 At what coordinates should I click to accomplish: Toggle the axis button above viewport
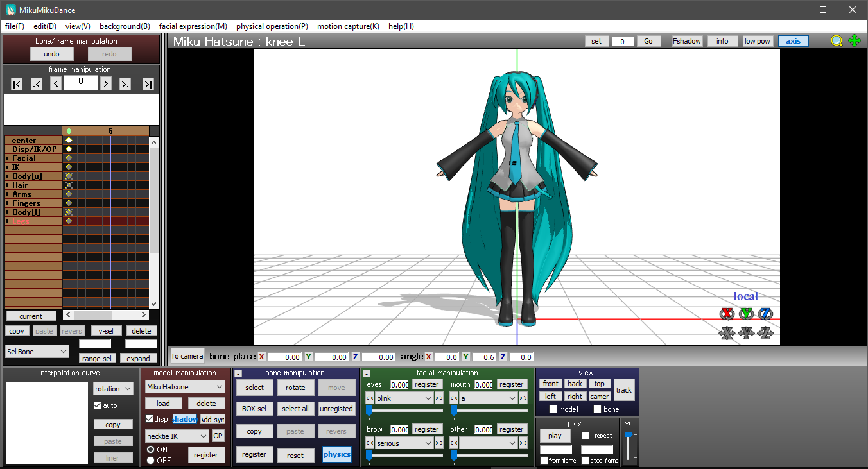pyautogui.click(x=794, y=41)
